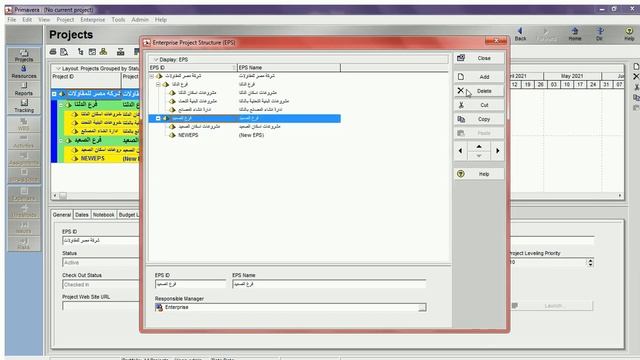The width and height of the screenshot is (640, 360).
Task: Click the delete X icon on the right edge
Action: click(x=636, y=77)
